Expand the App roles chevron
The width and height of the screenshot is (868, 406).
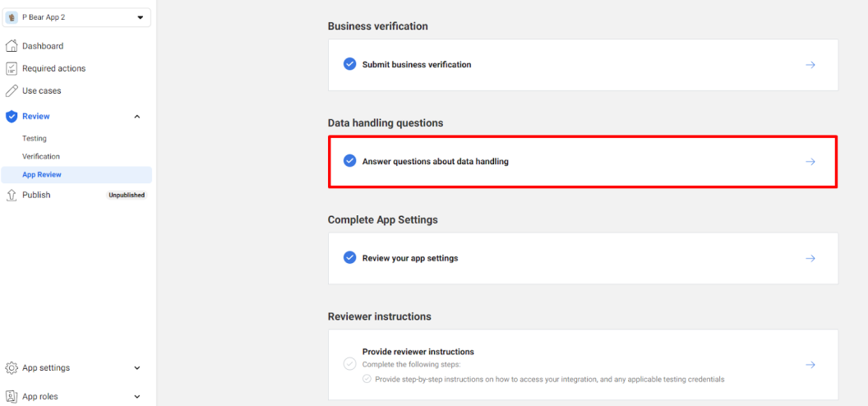pos(137,397)
